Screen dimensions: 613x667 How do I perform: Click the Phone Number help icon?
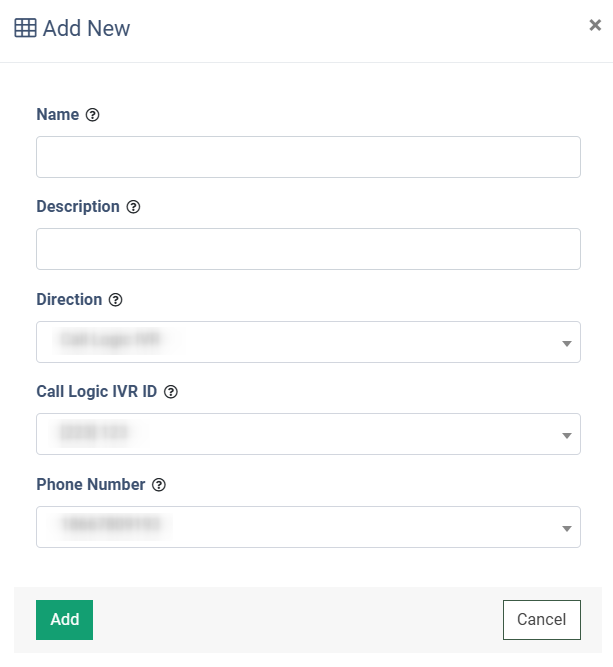click(x=159, y=485)
